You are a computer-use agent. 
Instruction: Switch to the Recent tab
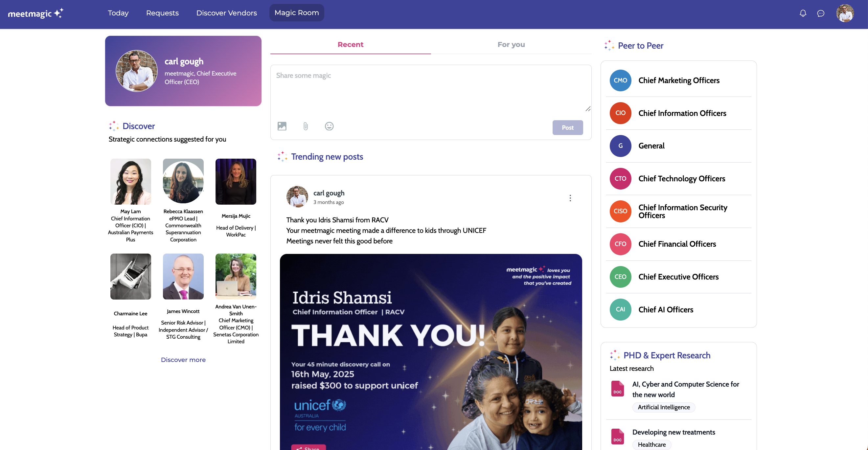coord(351,44)
